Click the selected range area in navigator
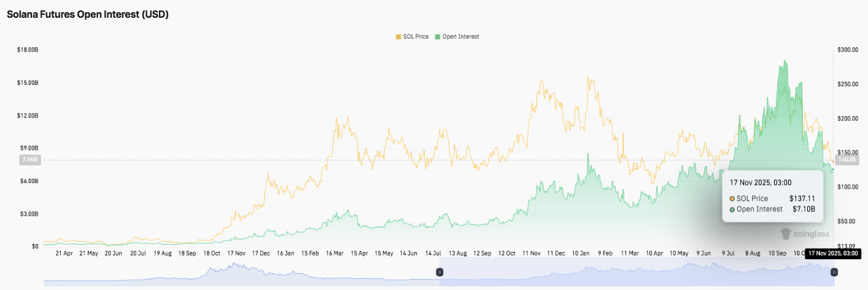868x290 pixels. (636, 272)
